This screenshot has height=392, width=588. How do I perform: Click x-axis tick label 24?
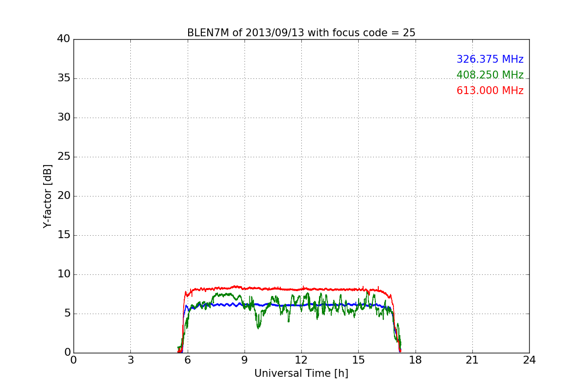(x=529, y=360)
